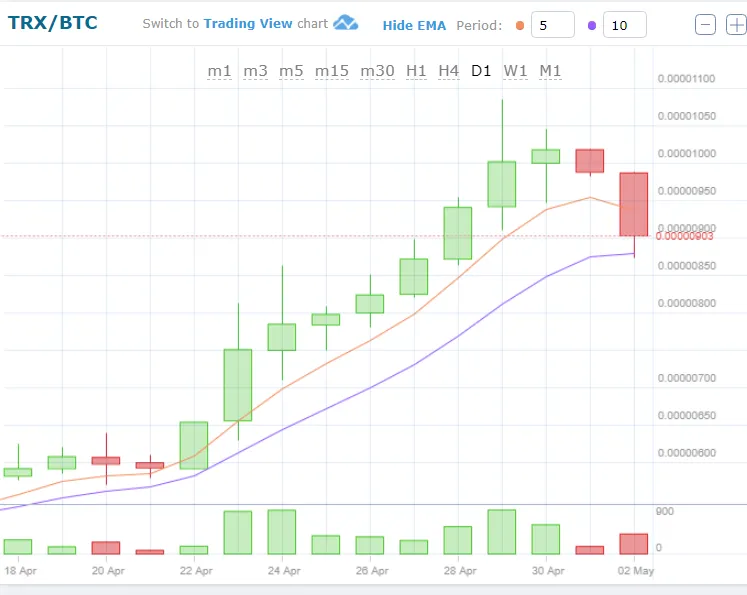Click the Period label text

(x=479, y=25)
